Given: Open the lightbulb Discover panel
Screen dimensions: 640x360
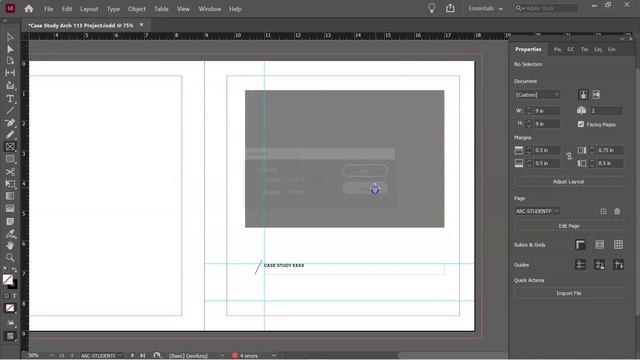Looking at the screenshot, I should click(x=431, y=8).
